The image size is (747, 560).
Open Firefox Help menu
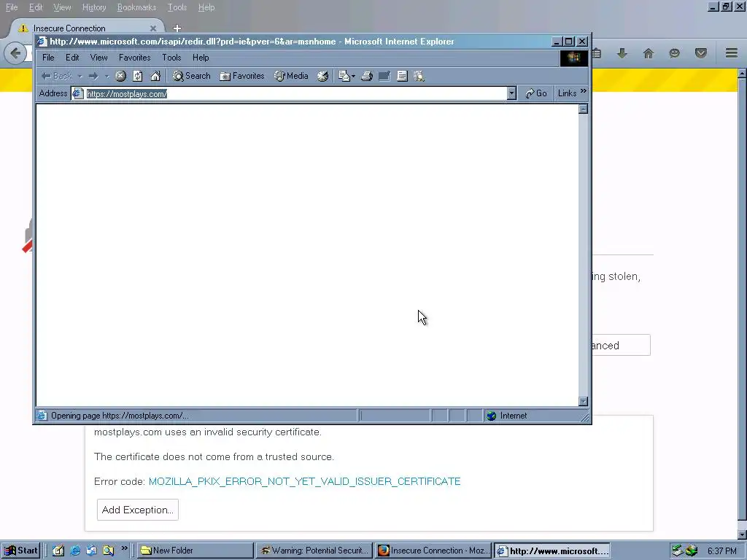206,7
